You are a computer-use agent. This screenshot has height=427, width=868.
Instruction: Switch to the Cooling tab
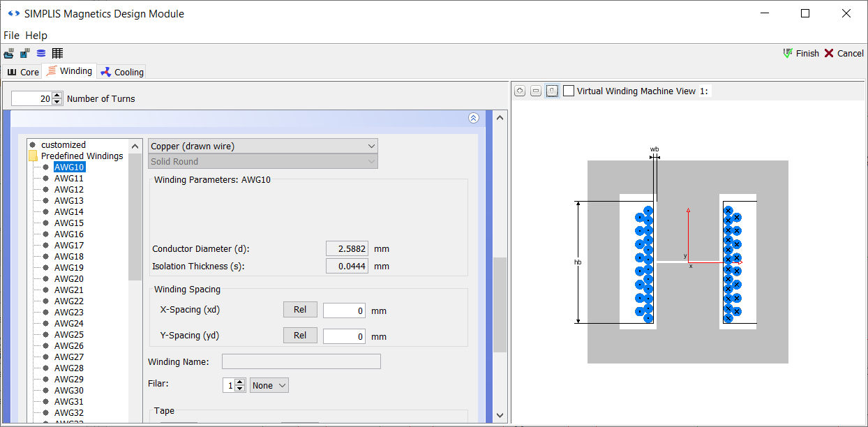[122, 72]
